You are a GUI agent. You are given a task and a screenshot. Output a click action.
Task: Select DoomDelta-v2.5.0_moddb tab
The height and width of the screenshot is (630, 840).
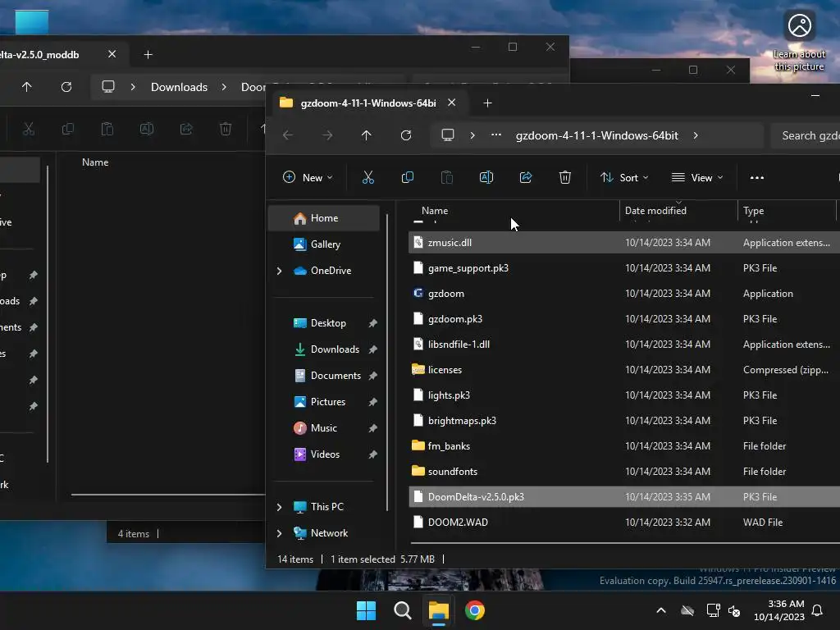point(39,55)
